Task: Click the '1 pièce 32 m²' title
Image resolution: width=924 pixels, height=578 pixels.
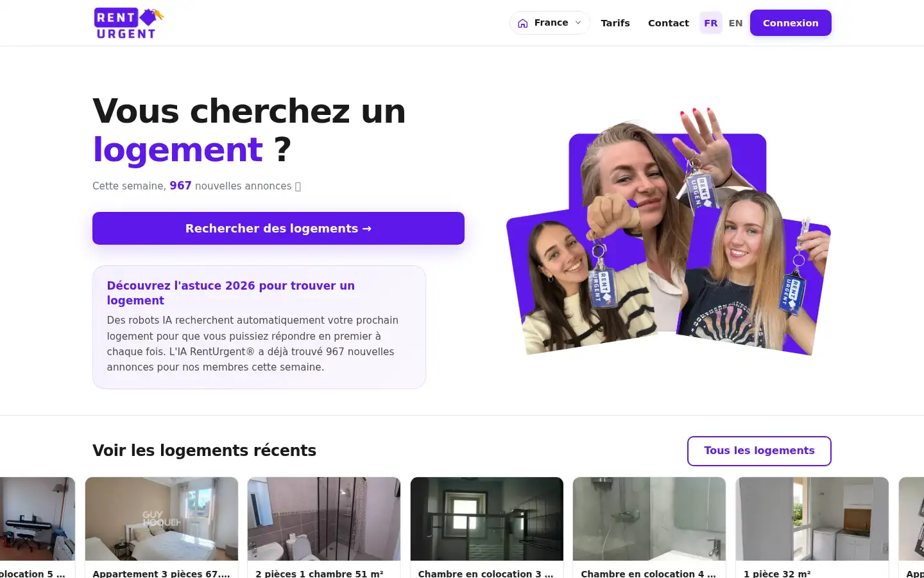Action: pyautogui.click(x=777, y=574)
